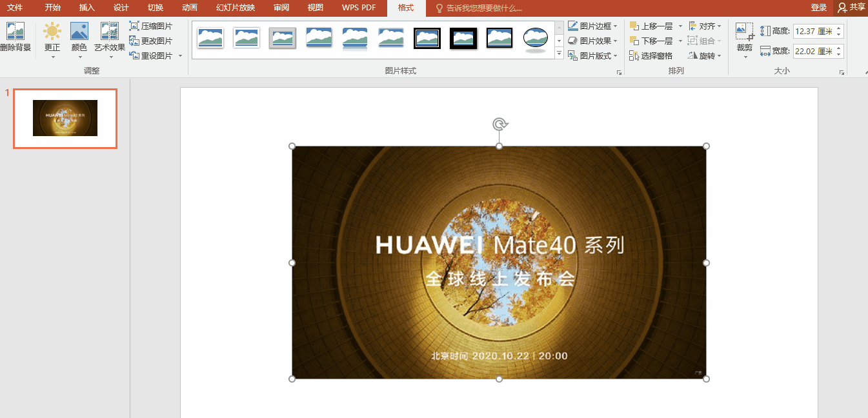868x418 pixels.
Task: Expand the Reset Picture dropdown arrow
Action: pos(181,56)
